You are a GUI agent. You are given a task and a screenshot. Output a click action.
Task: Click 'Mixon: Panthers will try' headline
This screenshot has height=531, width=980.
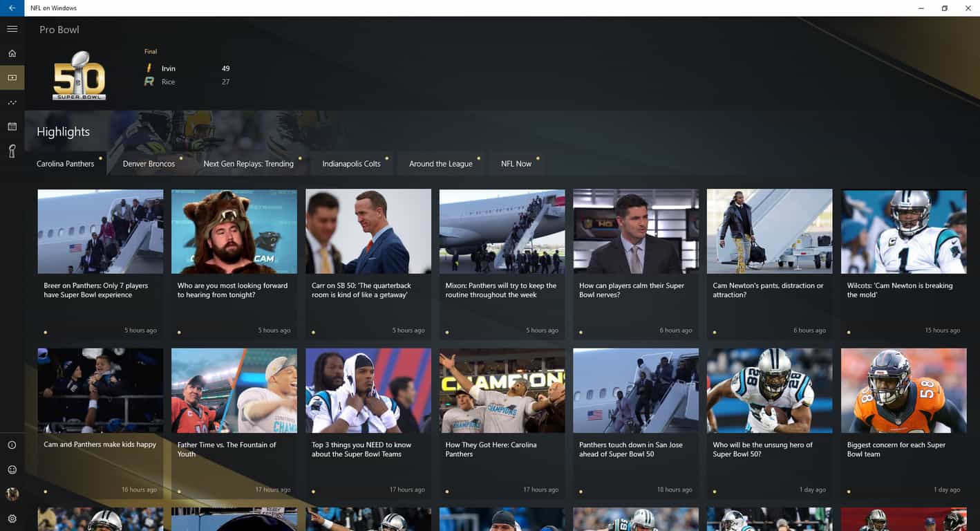(x=501, y=290)
